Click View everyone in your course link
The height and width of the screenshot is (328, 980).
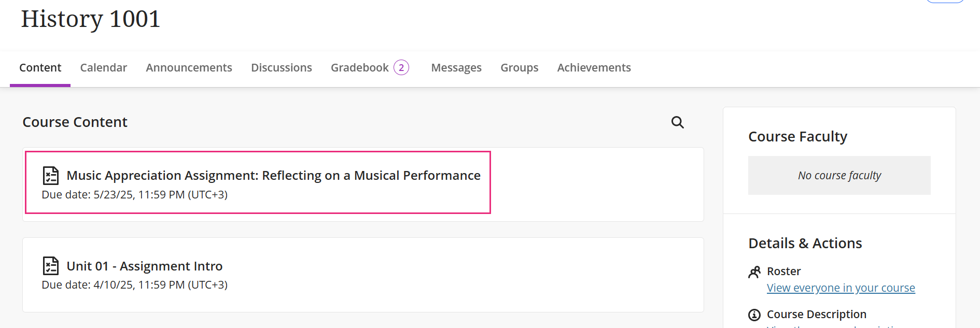[841, 288]
